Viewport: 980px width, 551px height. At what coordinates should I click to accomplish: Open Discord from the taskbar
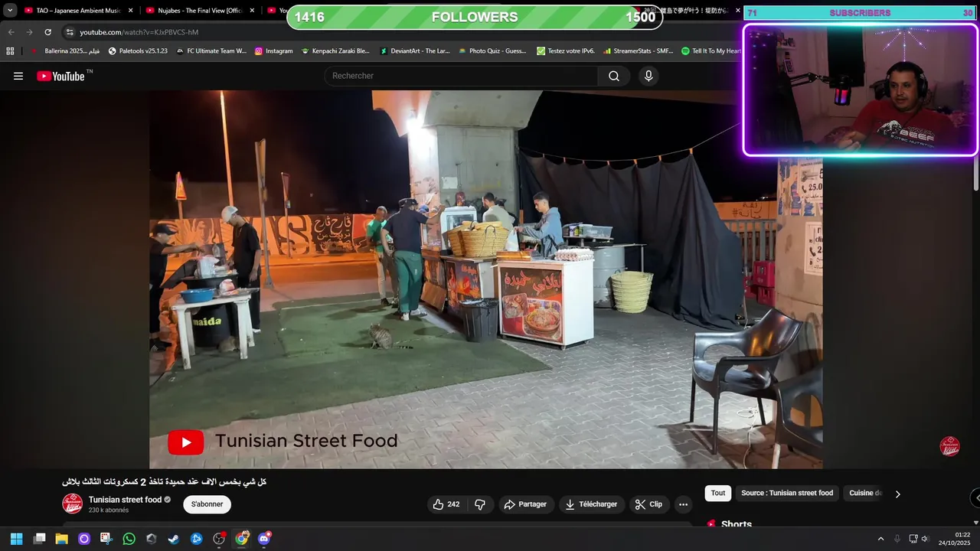[x=264, y=539]
